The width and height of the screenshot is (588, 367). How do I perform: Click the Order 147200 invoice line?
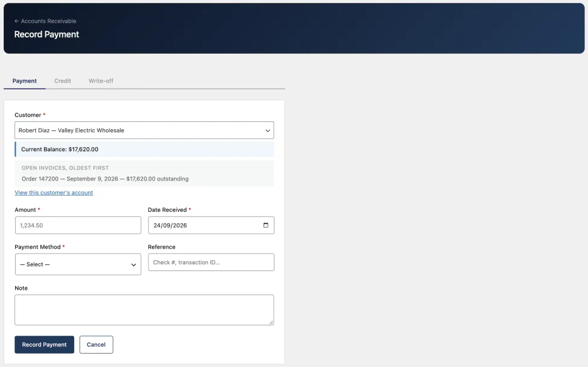(x=105, y=179)
